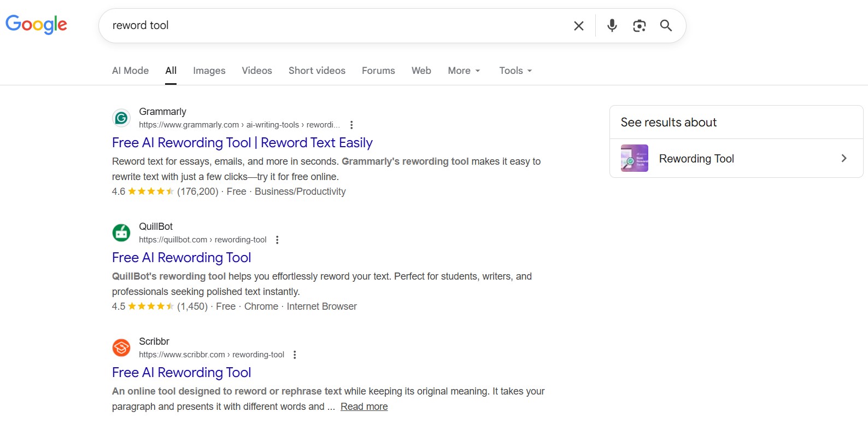The image size is (868, 423).
Task: Click the scribbr.com rewording-tool URL
Action: [212, 355]
